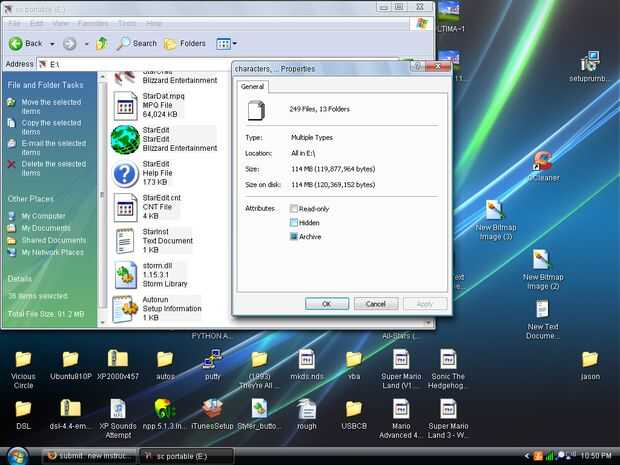Select the StarEdit.cnt file icon
The image size is (620, 465).
[x=125, y=207]
